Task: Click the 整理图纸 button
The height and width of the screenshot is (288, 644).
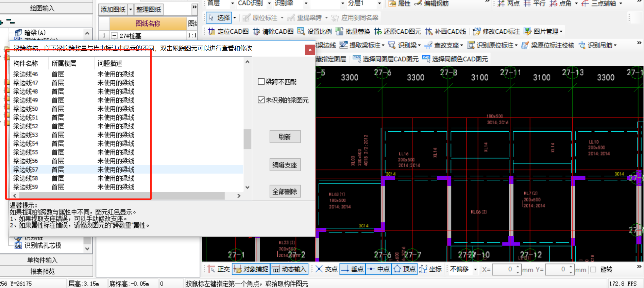Action: point(149,10)
